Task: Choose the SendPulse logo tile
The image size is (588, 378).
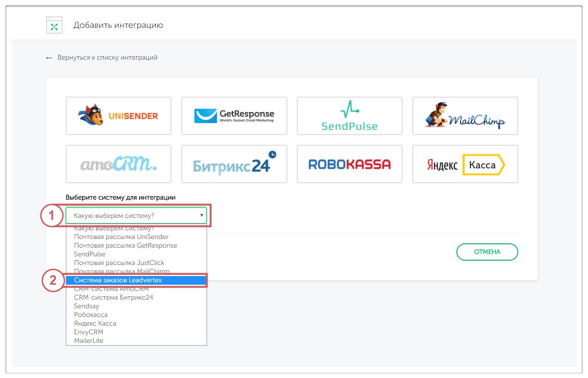Action: [x=350, y=116]
